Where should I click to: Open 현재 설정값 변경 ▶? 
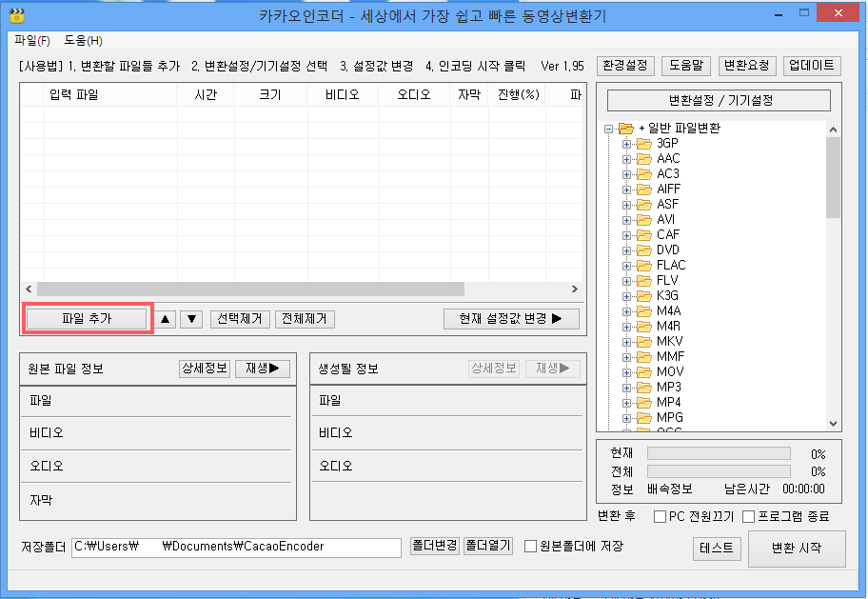pyautogui.click(x=511, y=319)
